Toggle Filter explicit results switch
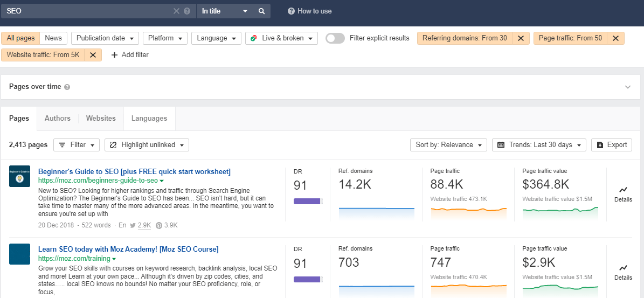Screen dimensions: 644x298 point(335,38)
